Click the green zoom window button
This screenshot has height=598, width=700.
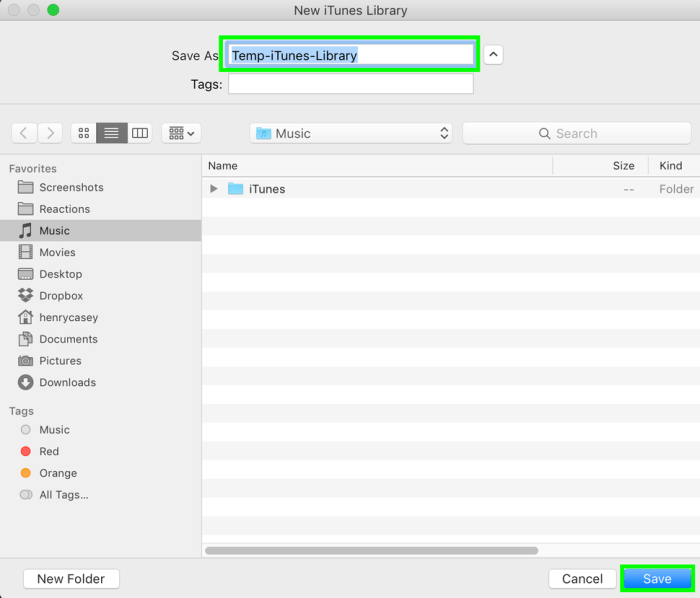click(53, 10)
